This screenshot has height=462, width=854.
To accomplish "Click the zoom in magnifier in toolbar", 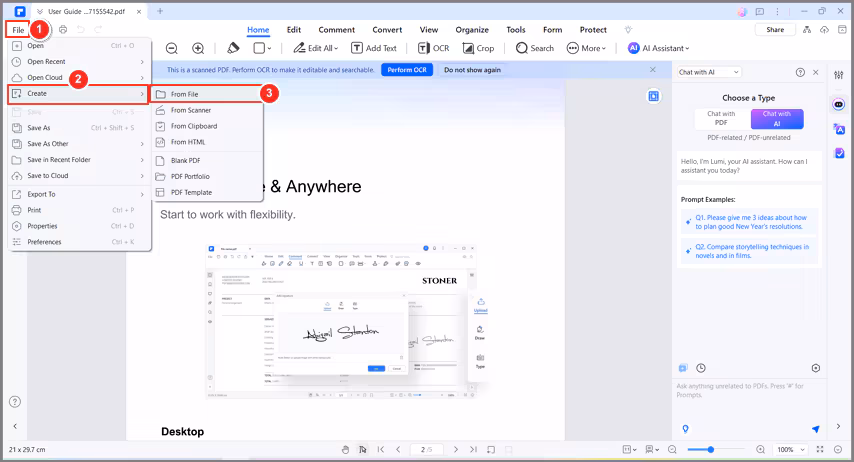I will click(198, 48).
